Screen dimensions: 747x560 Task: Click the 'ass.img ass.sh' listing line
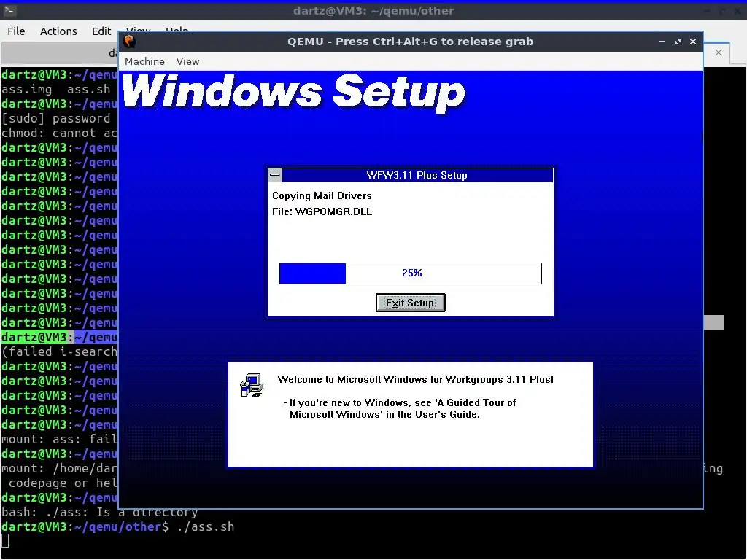pyautogui.click(x=55, y=90)
